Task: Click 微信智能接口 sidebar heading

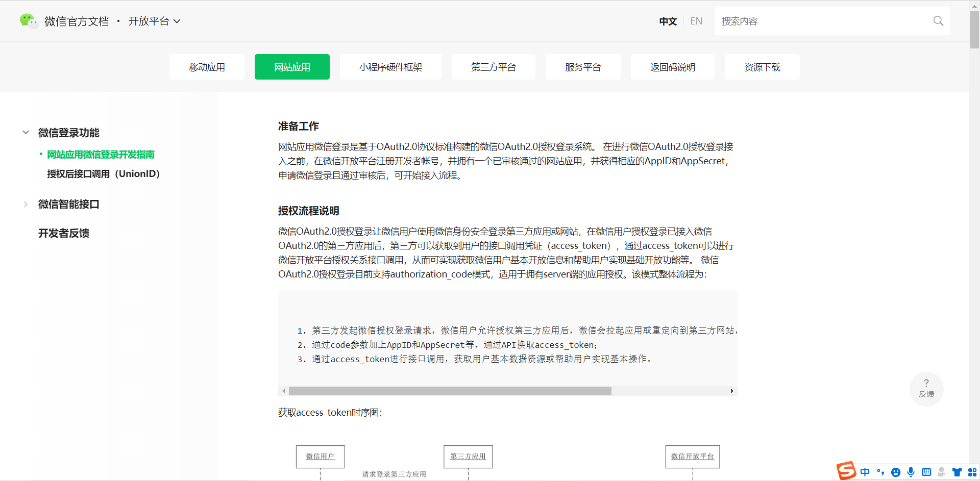Action: point(69,204)
